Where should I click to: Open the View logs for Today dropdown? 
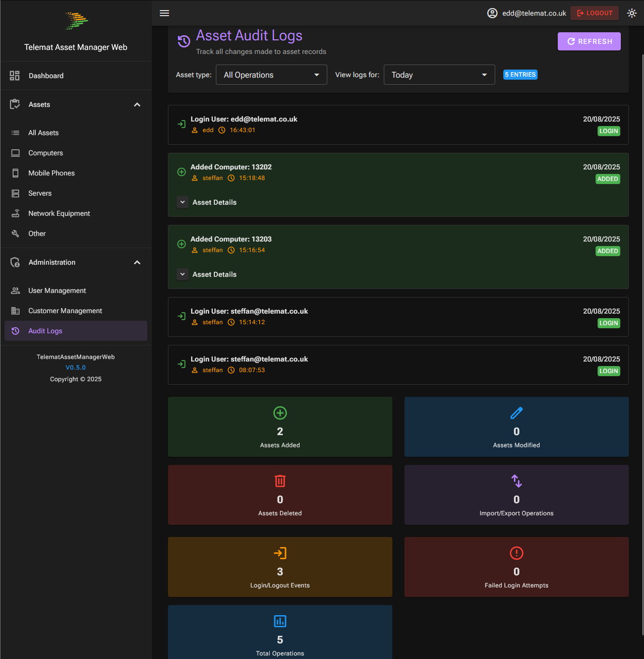[x=439, y=75]
